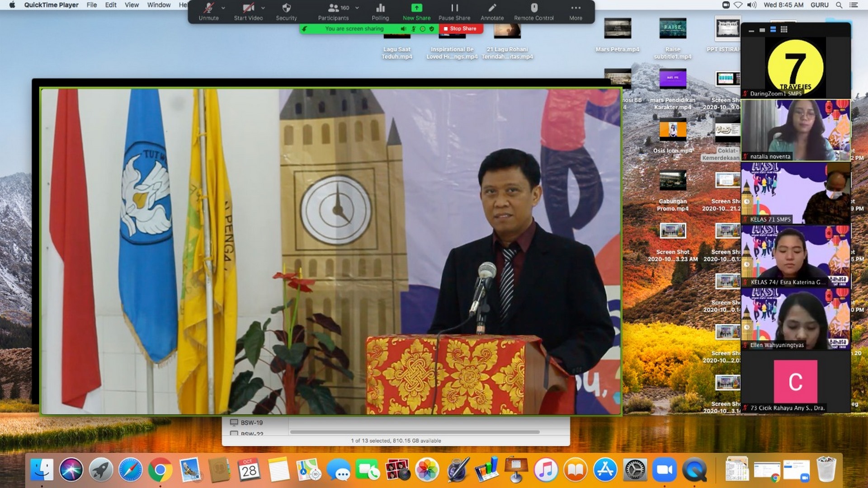Show single active speaker video strip
Viewport: 868px width, 488px height.
[x=762, y=30]
